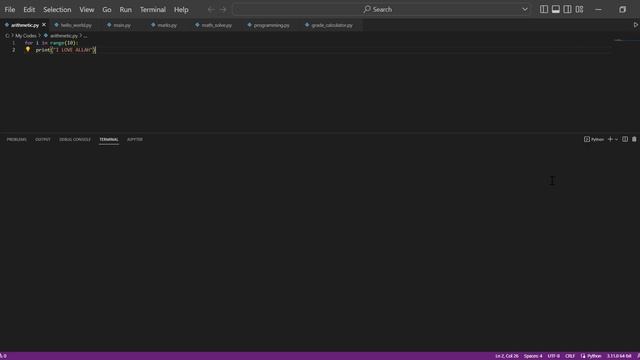Open the Go menu
This screenshot has width=640, height=360.
click(x=107, y=9)
